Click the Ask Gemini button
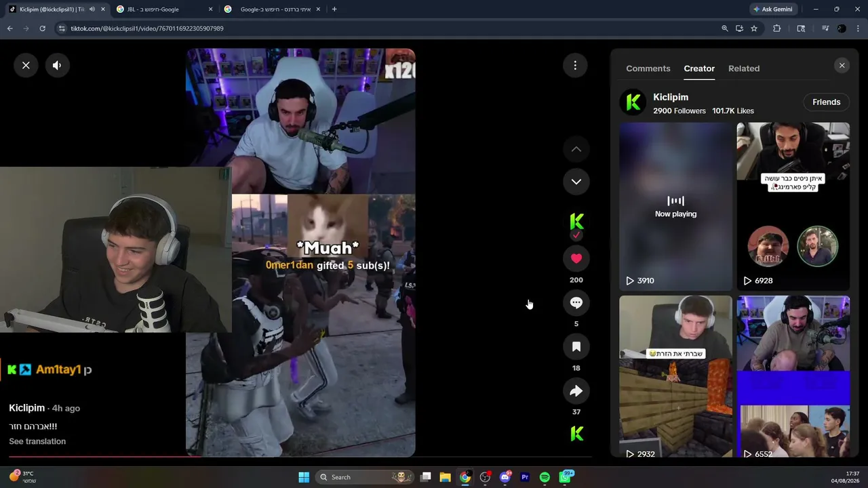Screen dimensions: 868x488 [x=772, y=9]
